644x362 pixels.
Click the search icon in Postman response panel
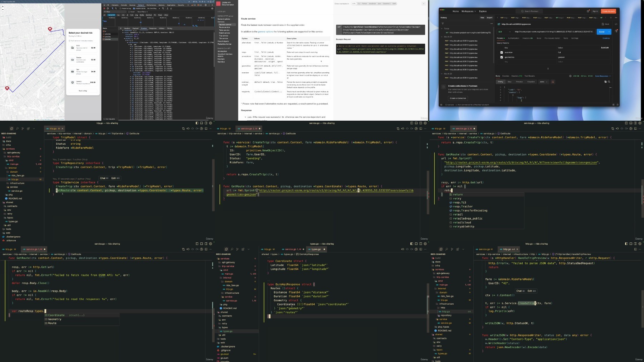[x=609, y=82]
